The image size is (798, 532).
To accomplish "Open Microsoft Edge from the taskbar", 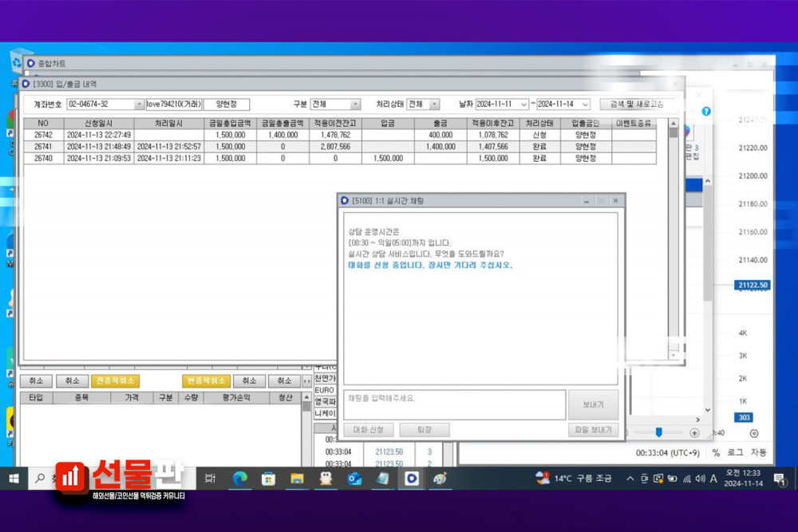I will click(x=239, y=479).
